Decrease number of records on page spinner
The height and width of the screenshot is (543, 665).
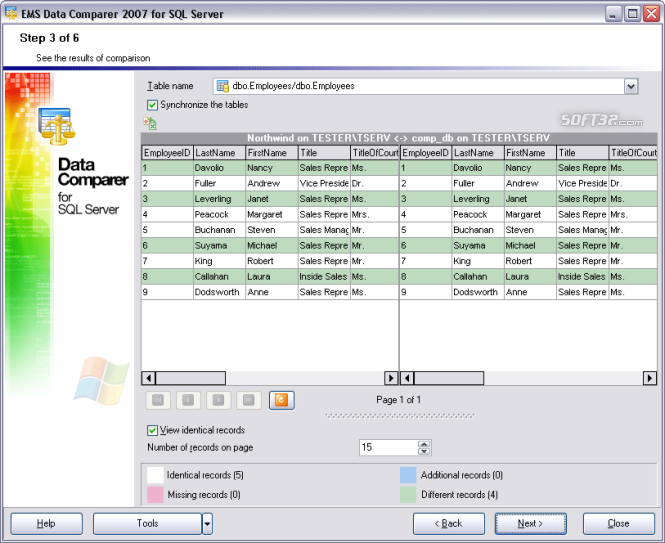click(424, 451)
